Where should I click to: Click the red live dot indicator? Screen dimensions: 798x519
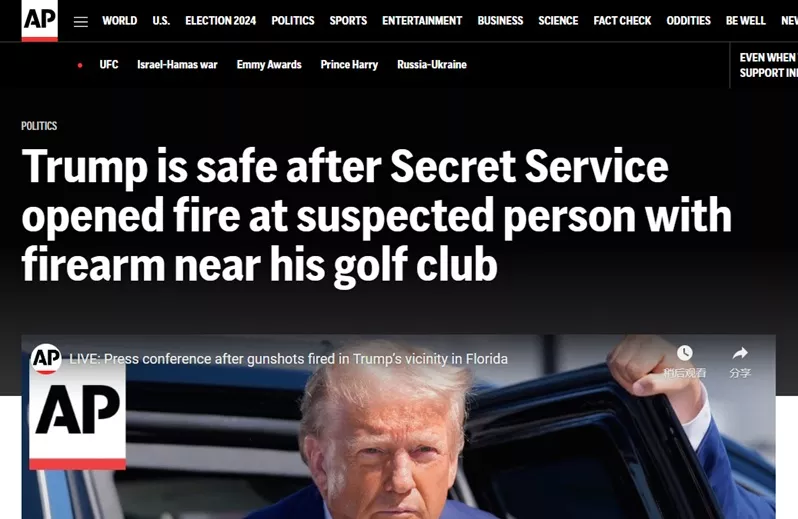pyautogui.click(x=80, y=65)
